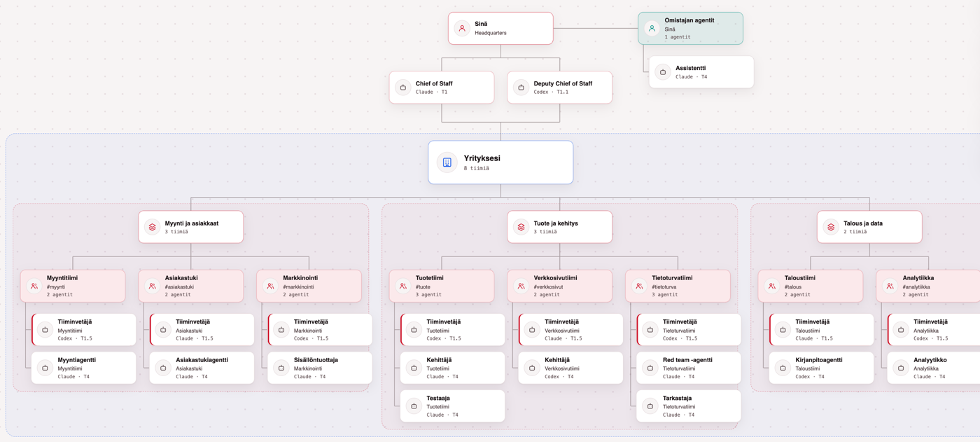This screenshot has width=980, height=442.
Task: Open the Analytiikka Tiiminvetäjä card
Action: point(934,330)
